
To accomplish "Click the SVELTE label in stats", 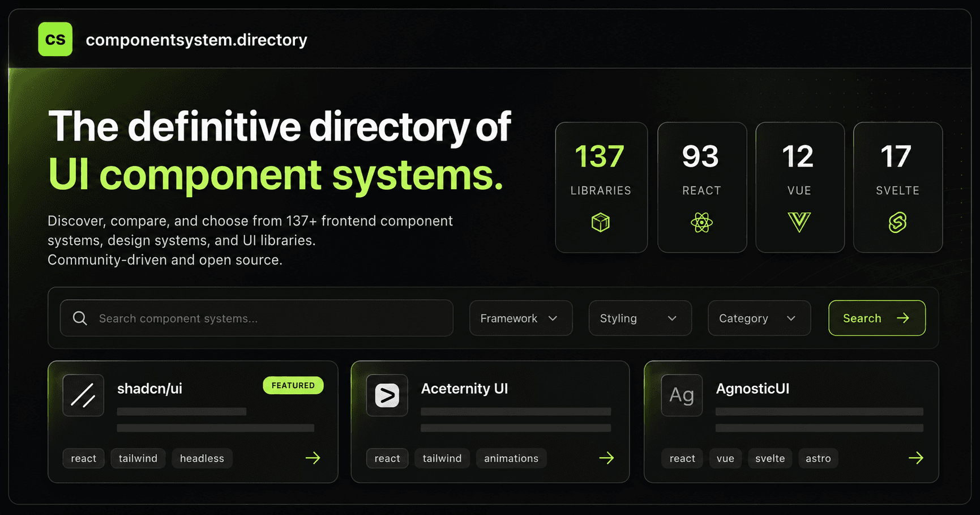I will (x=897, y=191).
